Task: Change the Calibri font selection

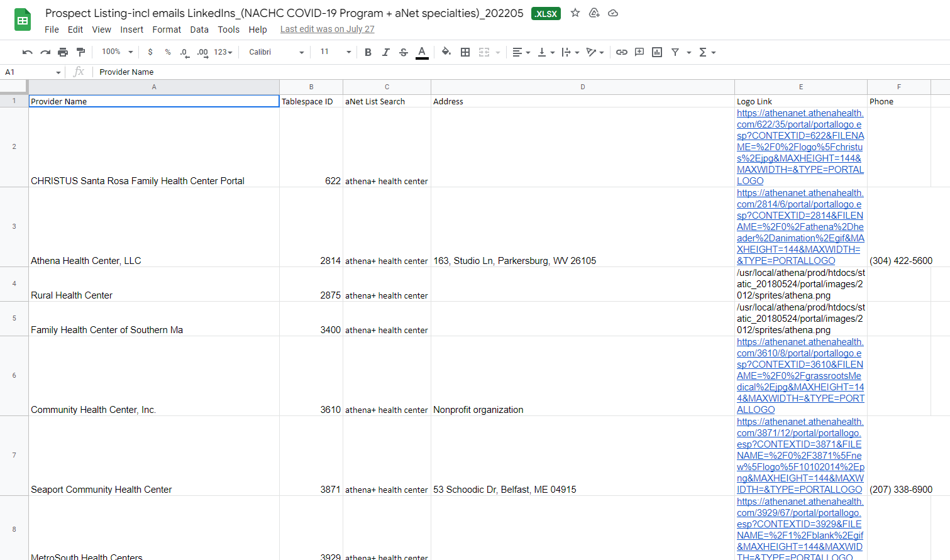Action: tap(277, 52)
